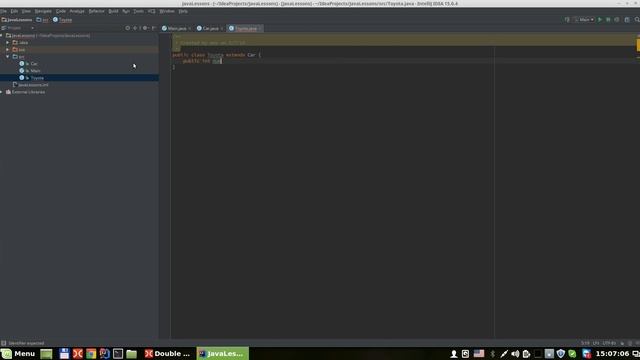Open the VCS menu
This screenshot has width=640, height=360.
tap(152, 11)
